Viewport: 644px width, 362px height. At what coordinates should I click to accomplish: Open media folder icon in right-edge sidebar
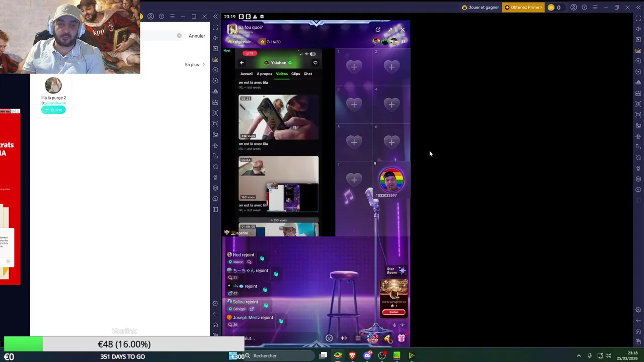[638, 125]
